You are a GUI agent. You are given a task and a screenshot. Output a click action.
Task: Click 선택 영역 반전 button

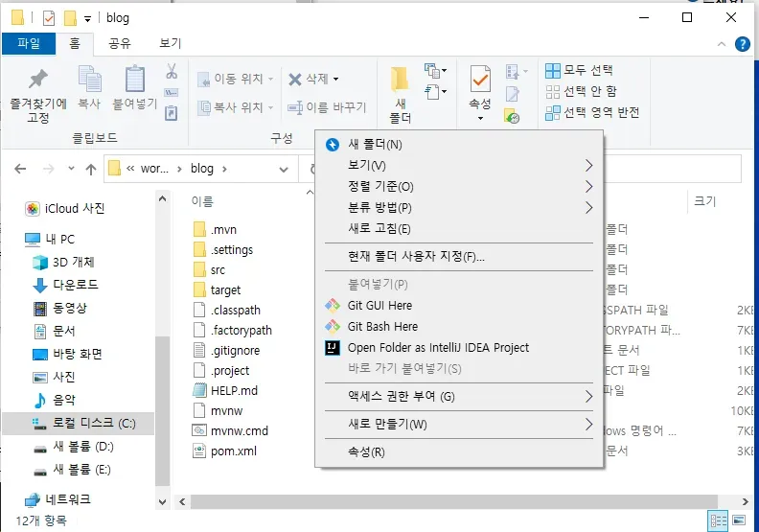591,112
